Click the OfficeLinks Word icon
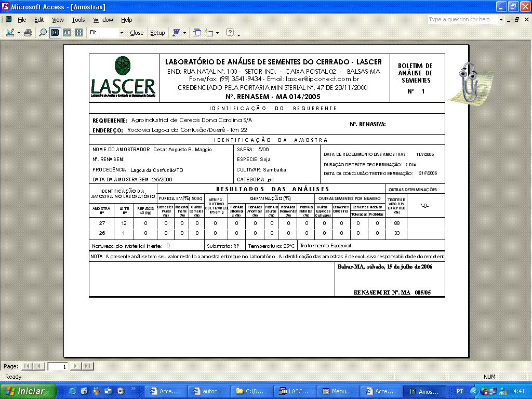Viewport: 532px width, 399px height. point(176,33)
